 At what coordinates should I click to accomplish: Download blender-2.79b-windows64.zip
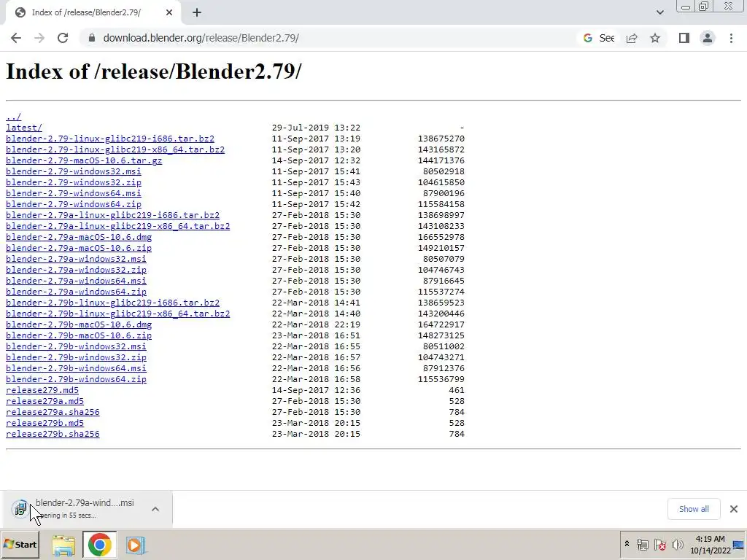76,379
